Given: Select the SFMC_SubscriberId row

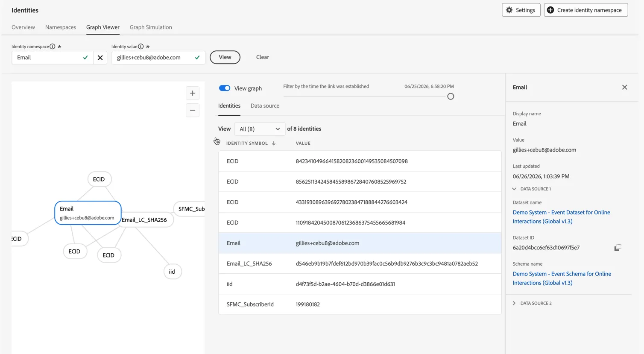Looking at the screenshot, I should (360, 304).
